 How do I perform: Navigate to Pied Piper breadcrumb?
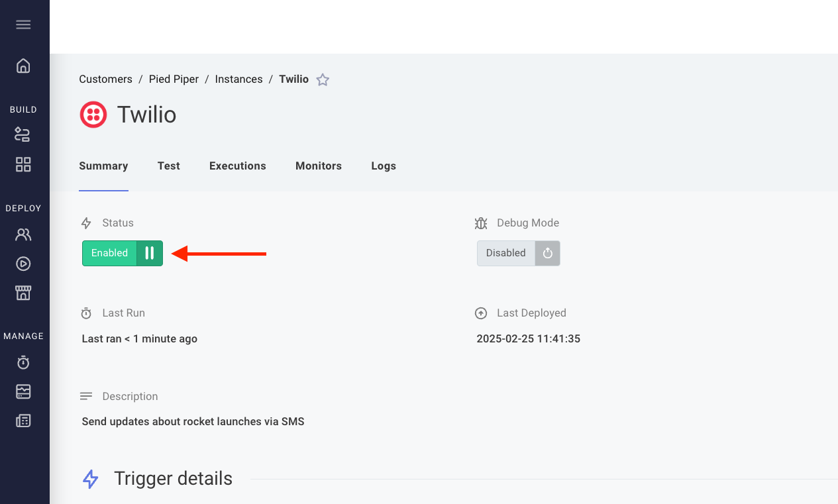coord(174,79)
